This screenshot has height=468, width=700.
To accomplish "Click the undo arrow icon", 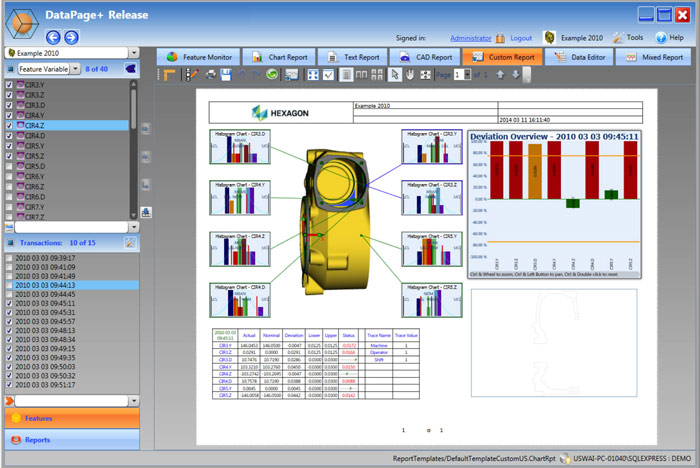I will coord(242,75).
